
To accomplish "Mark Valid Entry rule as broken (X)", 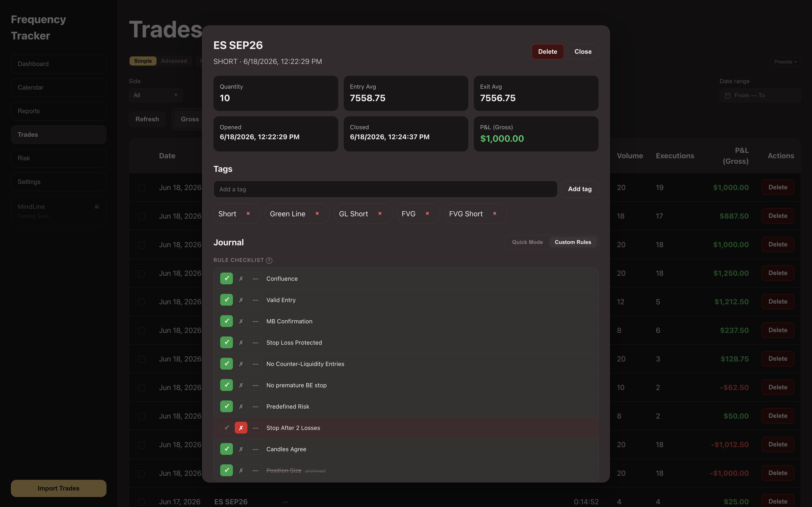I will 241,300.
